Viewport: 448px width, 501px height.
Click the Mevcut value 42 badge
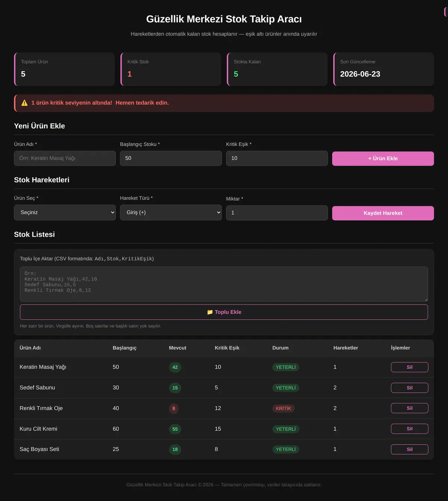point(175,367)
